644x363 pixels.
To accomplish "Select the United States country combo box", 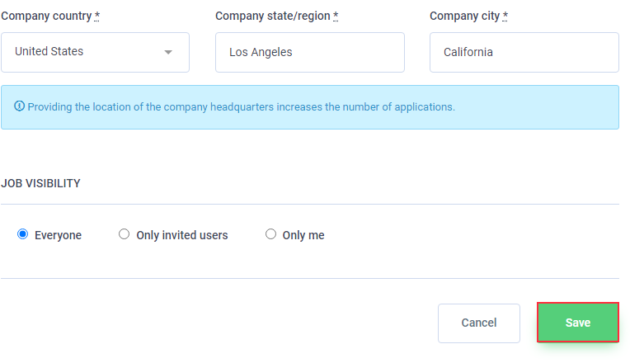I will 96,52.
